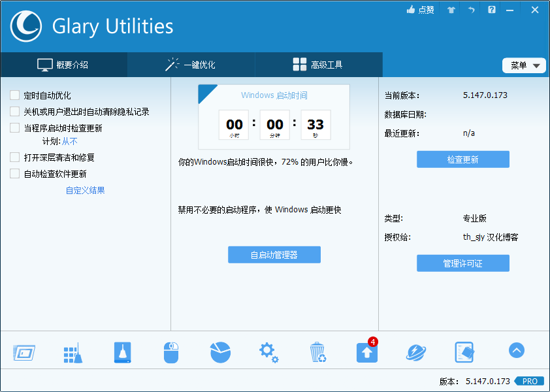Open the mouse context menu manager icon
The width and height of the screenshot is (550, 392).
click(x=171, y=352)
